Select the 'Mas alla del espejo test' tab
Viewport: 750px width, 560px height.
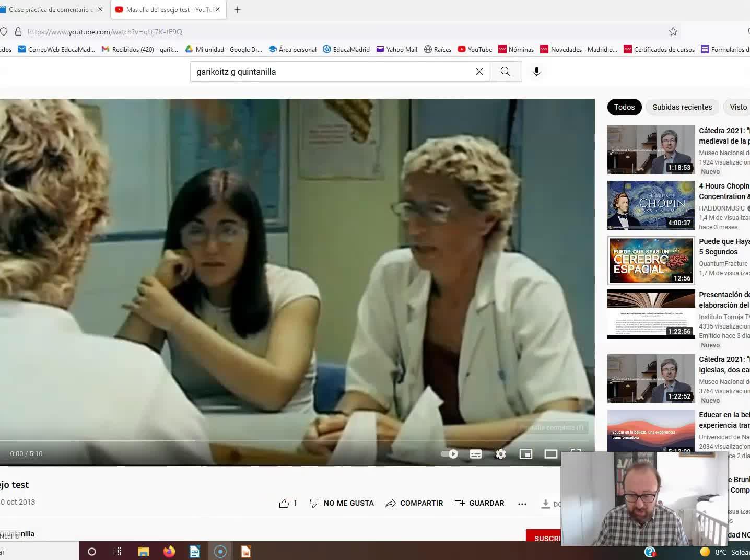168,9
